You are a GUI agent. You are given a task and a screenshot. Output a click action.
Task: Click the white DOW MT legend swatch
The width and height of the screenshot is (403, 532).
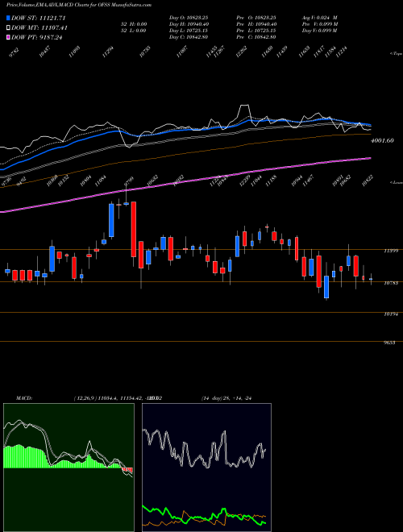(x=9, y=28)
